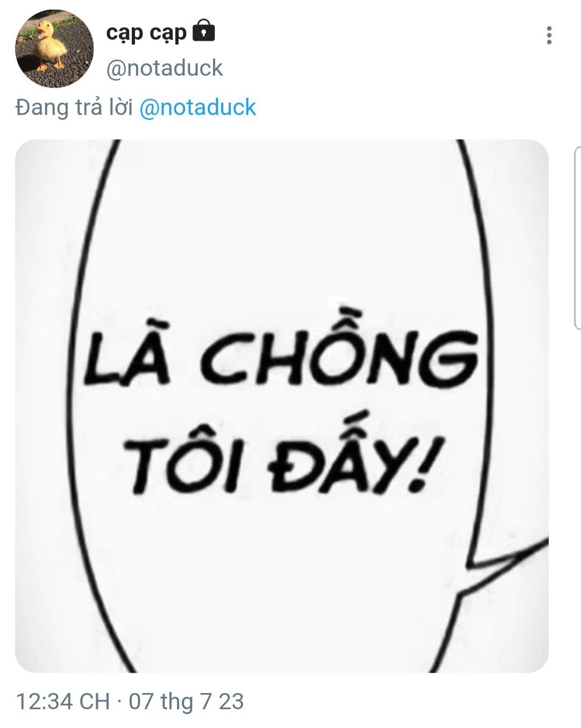The height and width of the screenshot is (728, 581).
Task: Tap empty lower area inside speech bubble
Action: [x=280, y=581]
